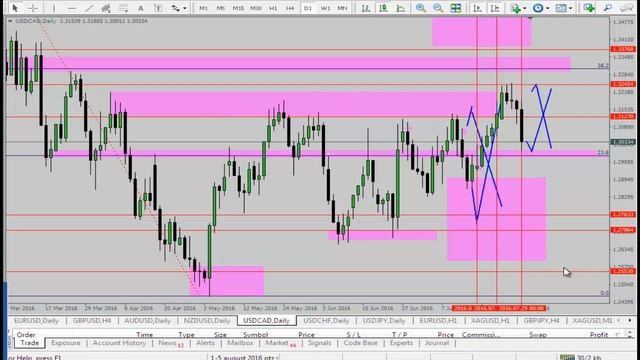Open the Mailbox terminal tab

coord(240,343)
